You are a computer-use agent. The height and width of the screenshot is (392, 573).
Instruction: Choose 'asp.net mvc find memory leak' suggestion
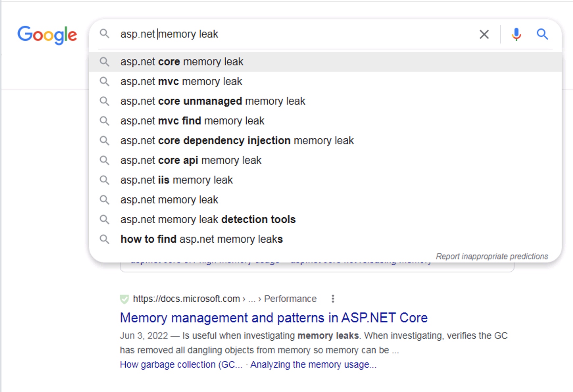(x=325, y=121)
